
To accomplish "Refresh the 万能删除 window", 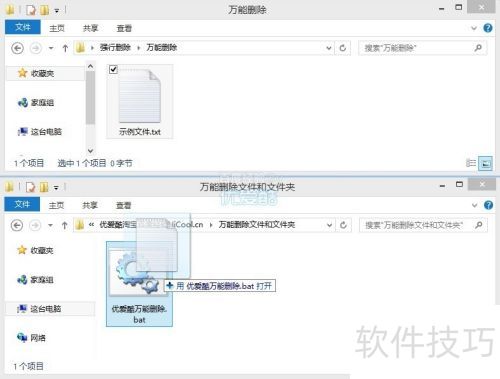I will click(x=343, y=48).
